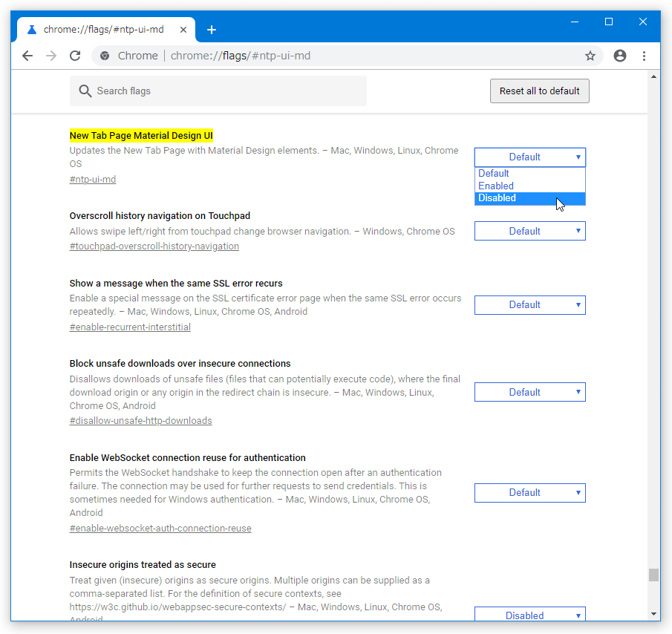Click the flask icon on the tab
Screen dimensions: 672x634
click(x=31, y=30)
